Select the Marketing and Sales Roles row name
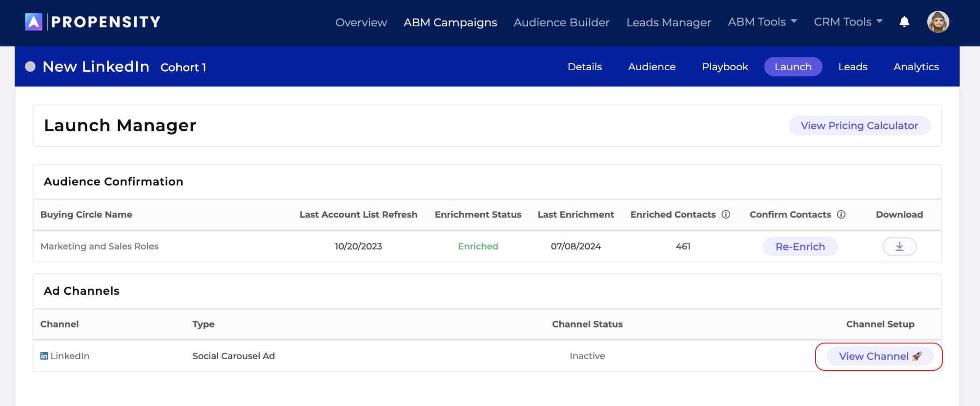 point(100,246)
